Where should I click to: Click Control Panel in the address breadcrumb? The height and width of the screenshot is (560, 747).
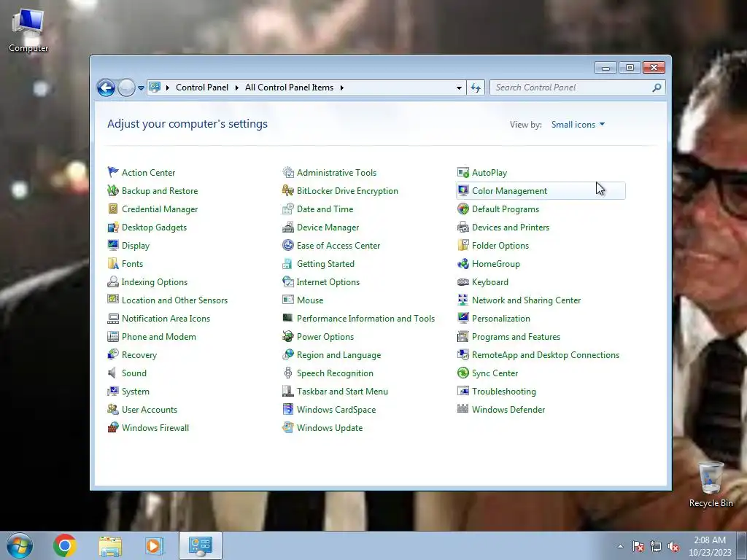point(202,87)
